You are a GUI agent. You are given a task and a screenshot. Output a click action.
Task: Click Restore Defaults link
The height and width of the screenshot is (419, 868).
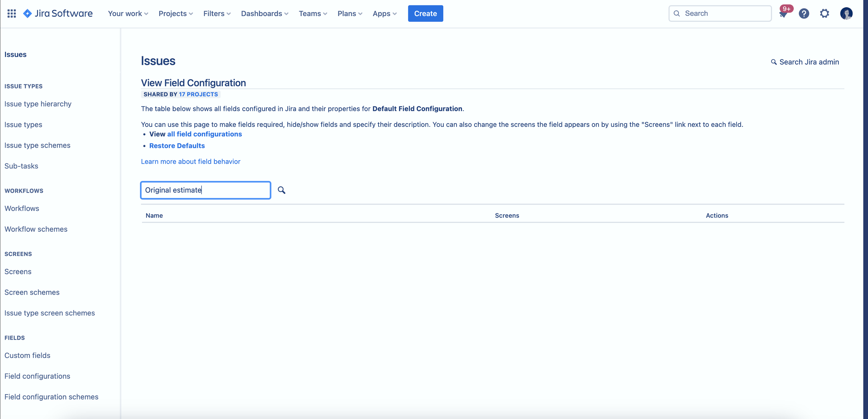coord(177,146)
